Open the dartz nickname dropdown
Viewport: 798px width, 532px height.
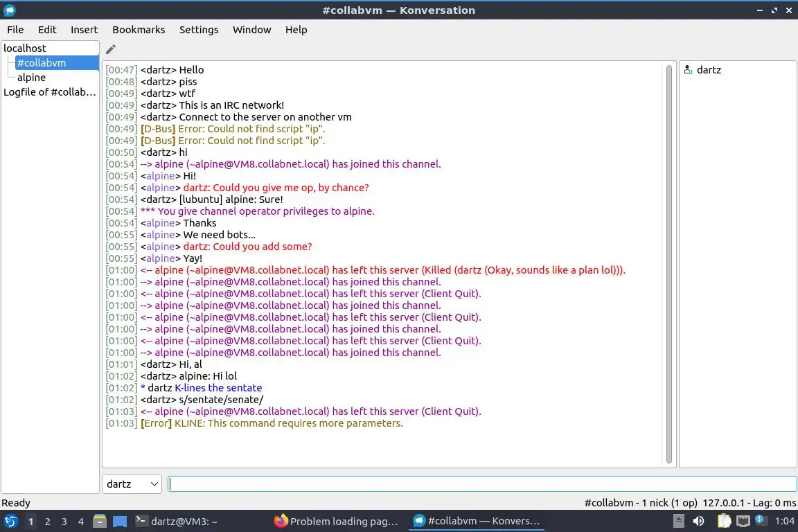coord(132,484)
